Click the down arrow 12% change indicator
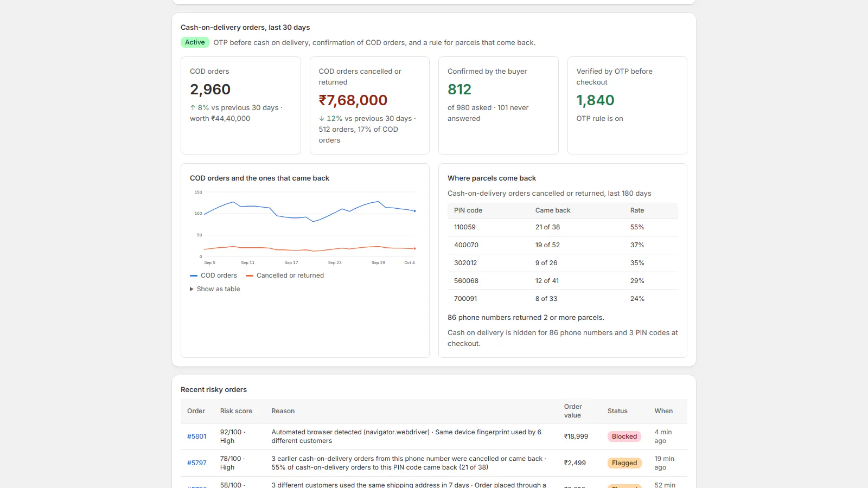This screenshot has width=868, height=488. [330, 119]
